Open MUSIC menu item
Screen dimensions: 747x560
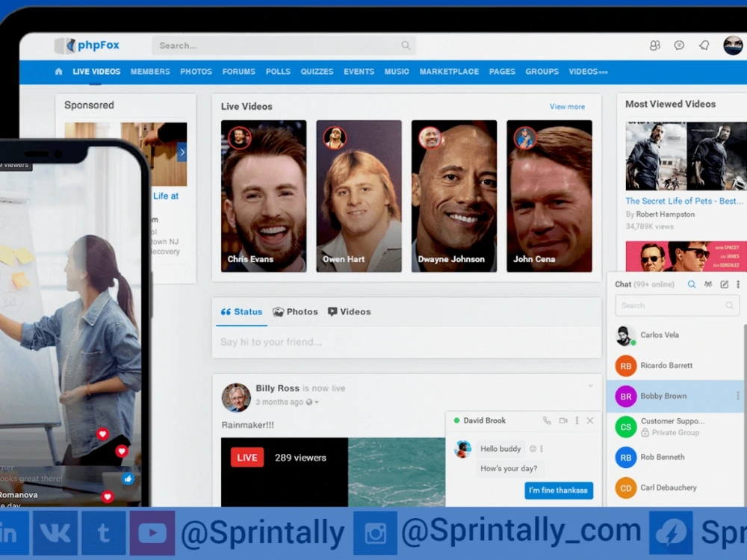click(x=397, y=72)
